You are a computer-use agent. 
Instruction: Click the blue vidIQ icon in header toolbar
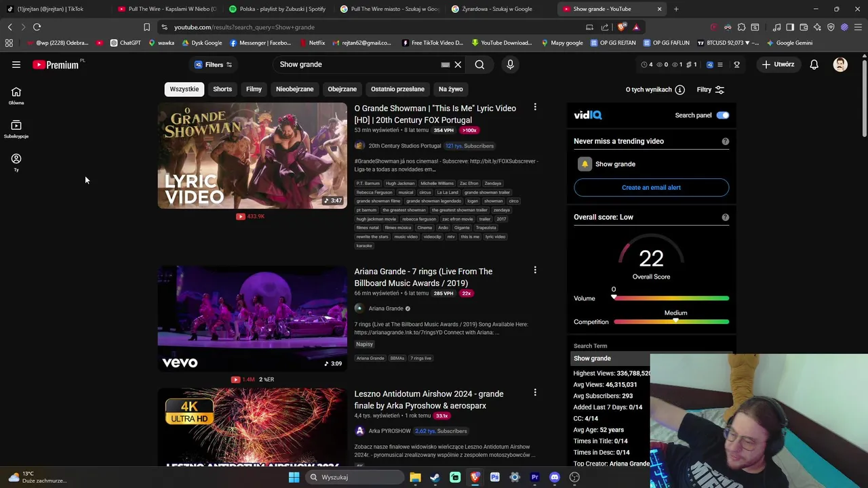[710, 65]
